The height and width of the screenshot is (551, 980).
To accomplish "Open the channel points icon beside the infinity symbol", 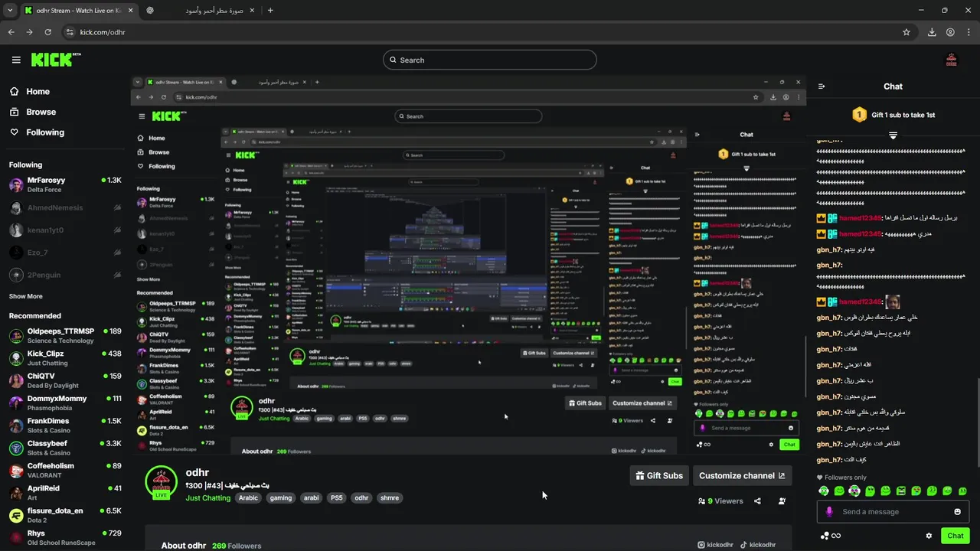I will 825,536.
